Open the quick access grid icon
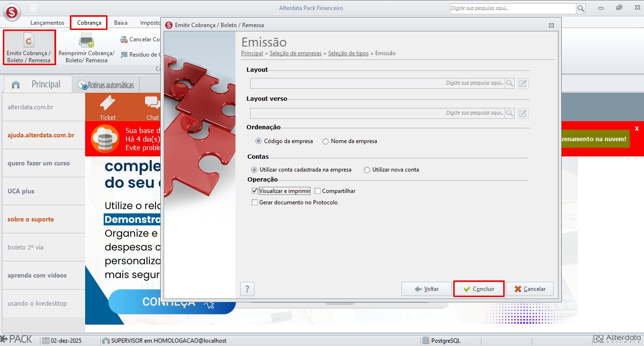Viewport: 644px width, 346px height. pyautogui.click(x=34, y=8)
